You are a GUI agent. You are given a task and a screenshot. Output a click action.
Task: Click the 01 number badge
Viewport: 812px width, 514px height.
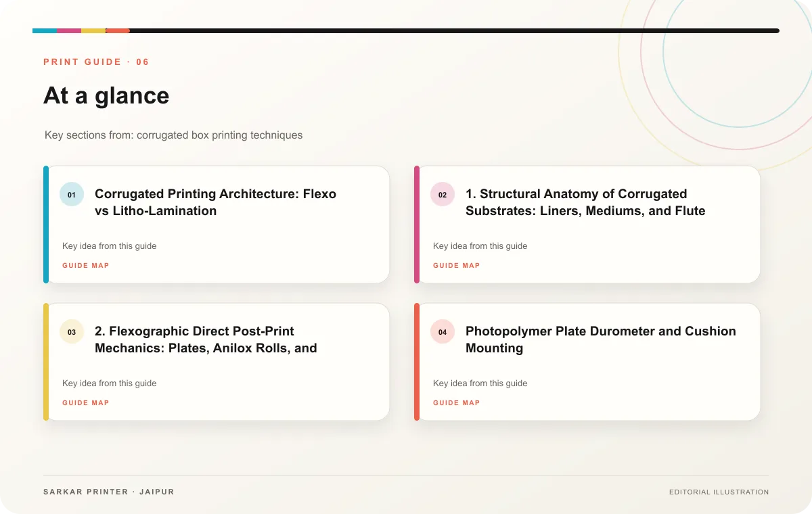pos(72,195)
